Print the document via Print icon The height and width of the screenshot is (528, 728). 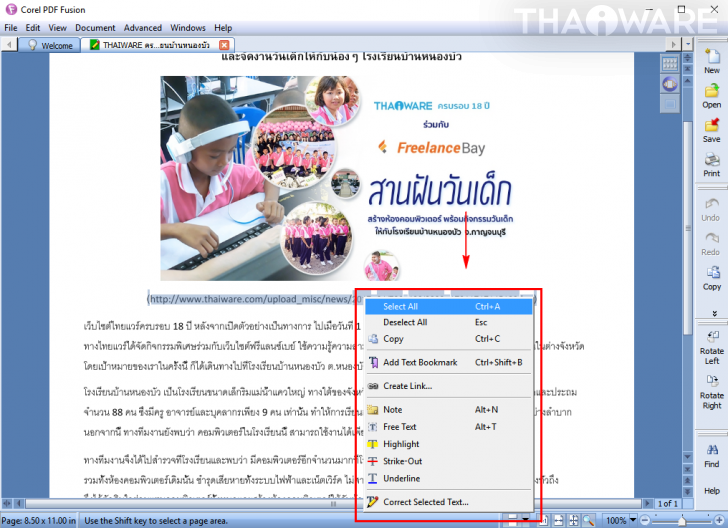[x=712, y=159]
